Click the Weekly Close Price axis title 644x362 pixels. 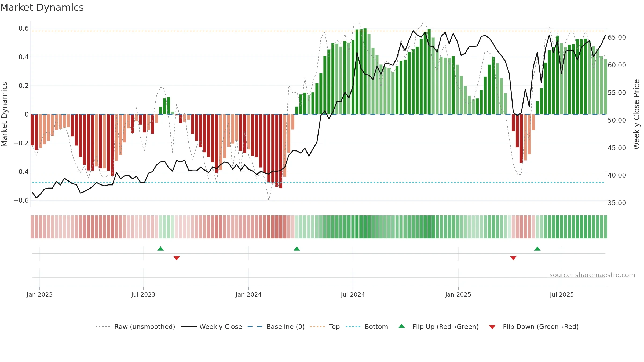point(636,114)
